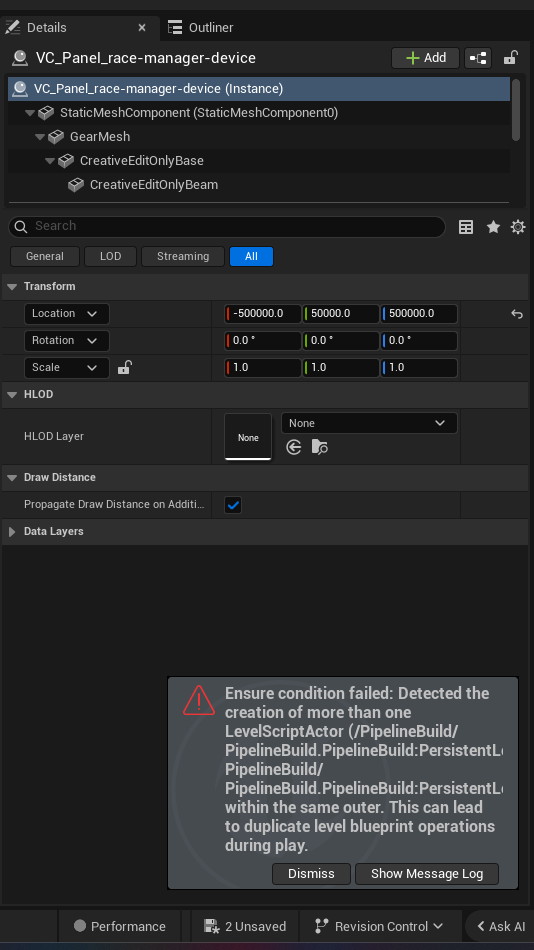The height and width of the screenshot is (950, 534).
Task: Open the Blueprint/hierarchy edit icon next to Add
Action: pos(478,58)
